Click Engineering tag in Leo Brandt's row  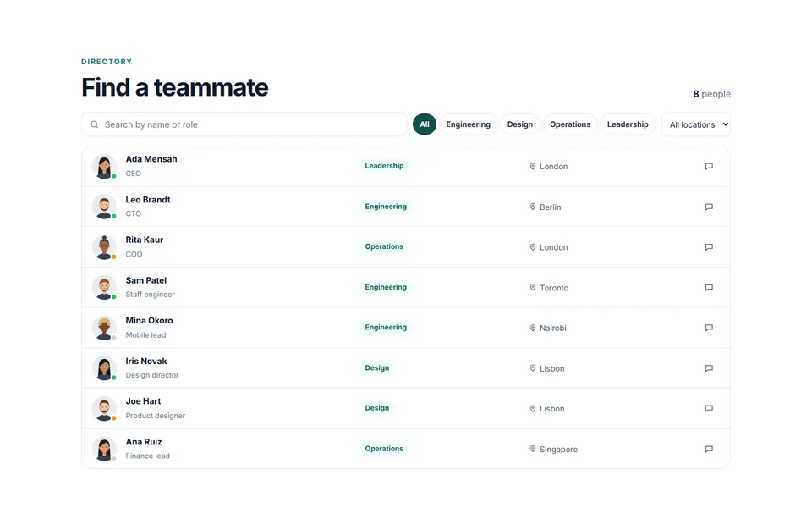point(386,207)
